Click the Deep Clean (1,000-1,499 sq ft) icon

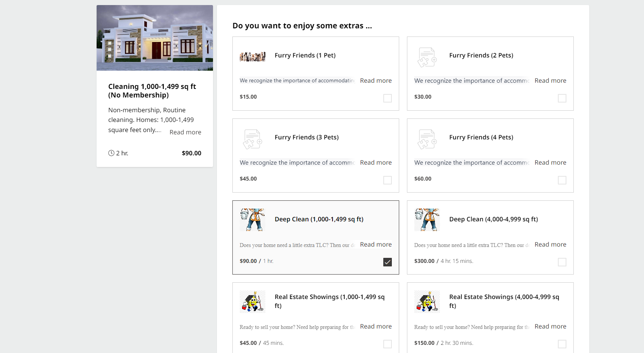click(253, 219)
